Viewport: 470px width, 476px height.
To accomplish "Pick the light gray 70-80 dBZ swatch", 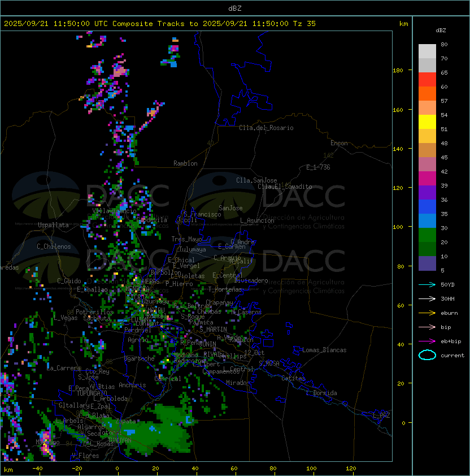I will [x=427, y=51].
